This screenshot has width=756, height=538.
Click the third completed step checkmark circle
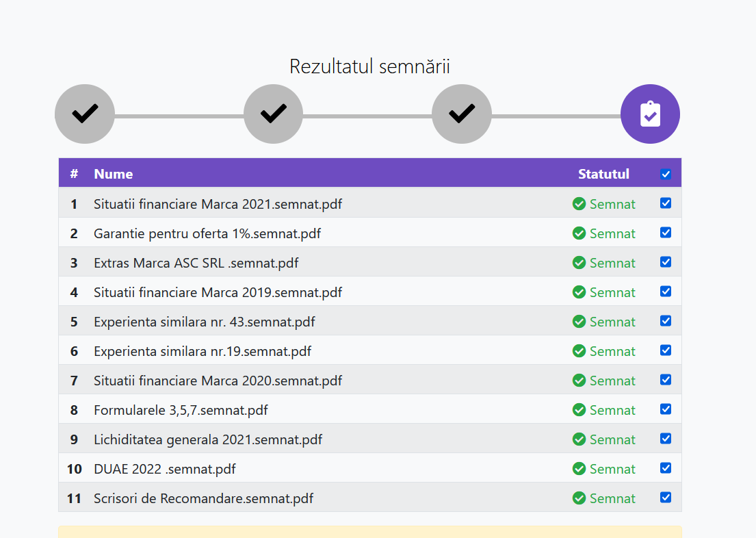point(462,114)
